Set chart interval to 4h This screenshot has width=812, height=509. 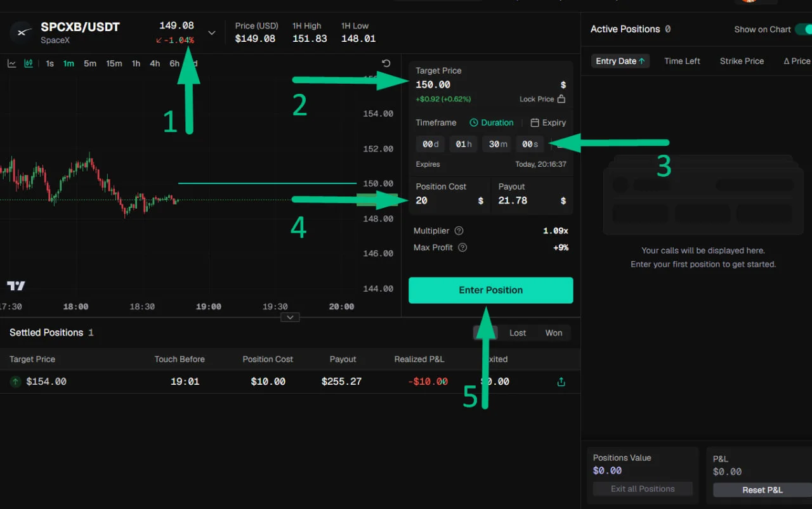coord(155,63)
